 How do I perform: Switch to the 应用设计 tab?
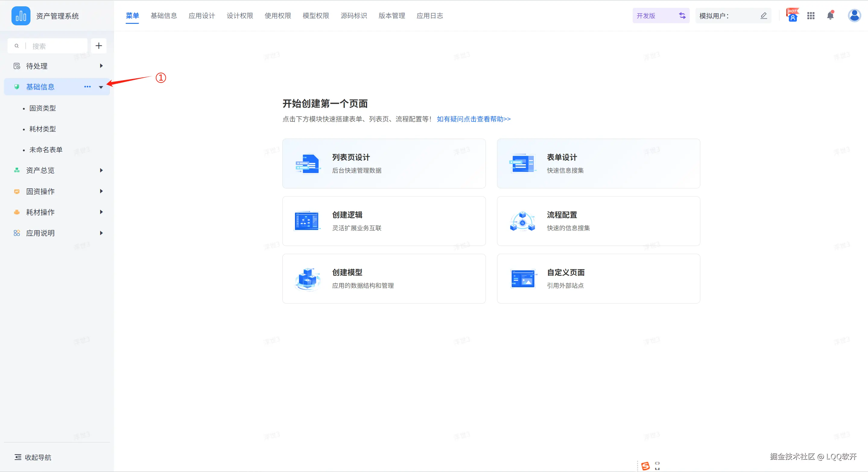click(201, 16)
